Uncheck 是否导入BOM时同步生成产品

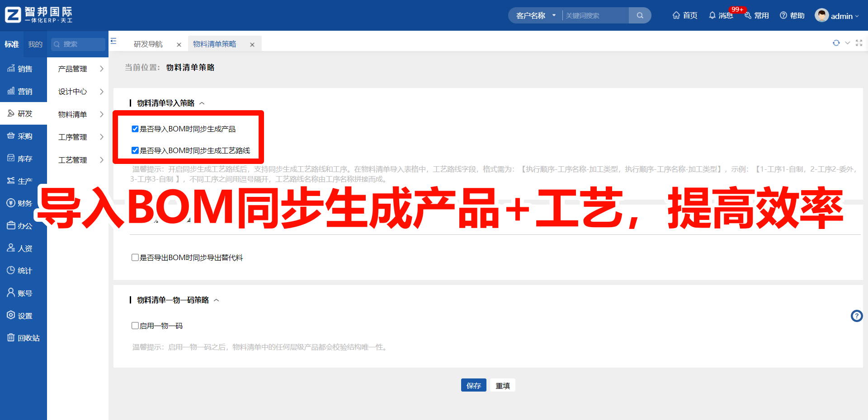[135, 129]
